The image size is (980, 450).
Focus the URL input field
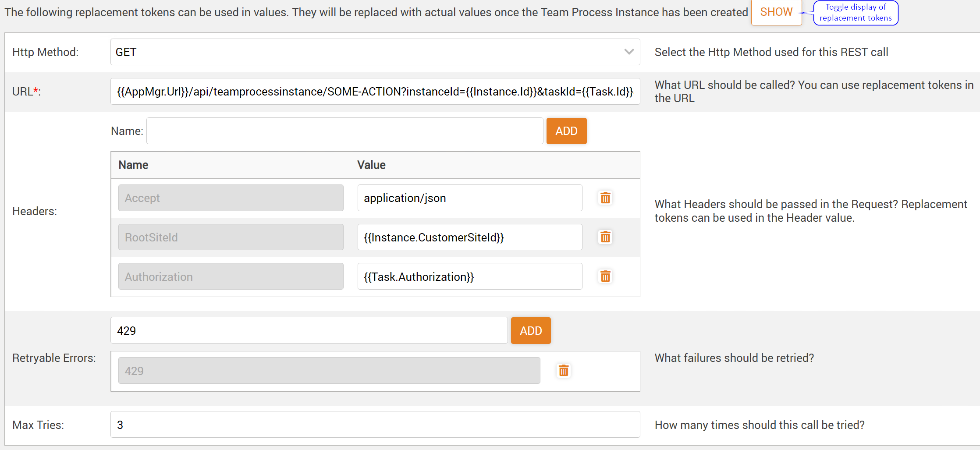(375, 92)
